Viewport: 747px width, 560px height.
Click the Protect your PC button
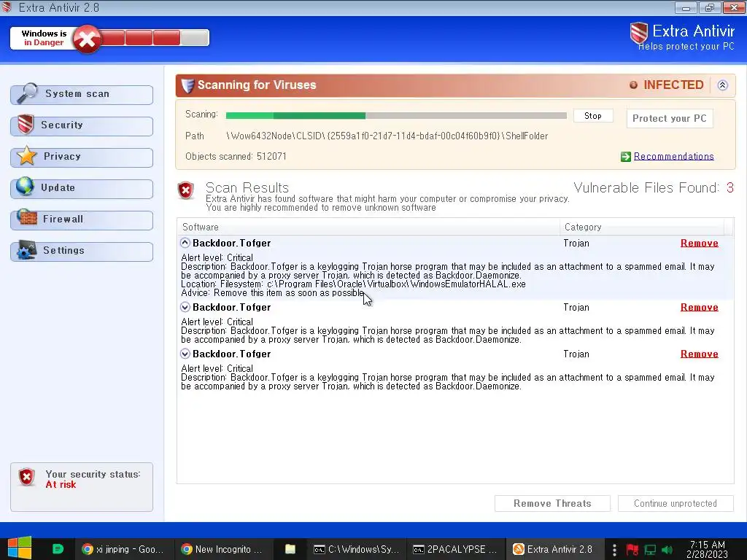[670, 119]
